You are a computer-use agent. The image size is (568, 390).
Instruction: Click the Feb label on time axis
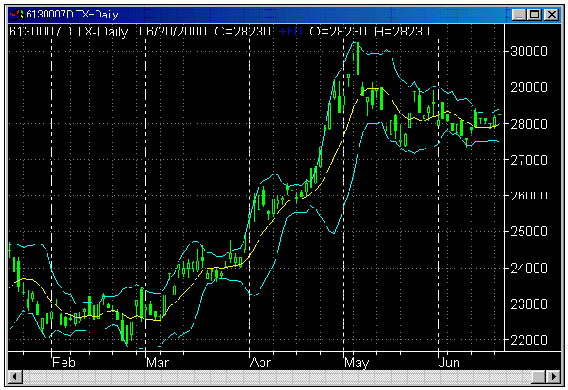[64, 362]
